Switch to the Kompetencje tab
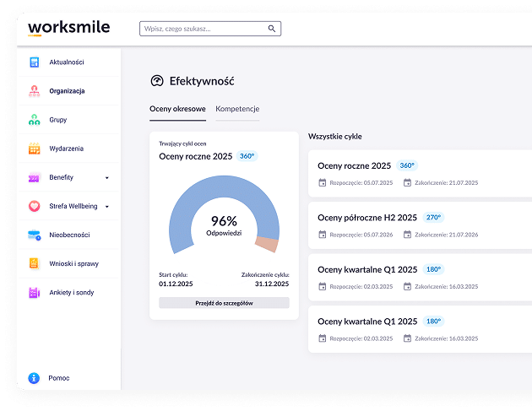Screen dimensions: 532x411 (237, 109)
